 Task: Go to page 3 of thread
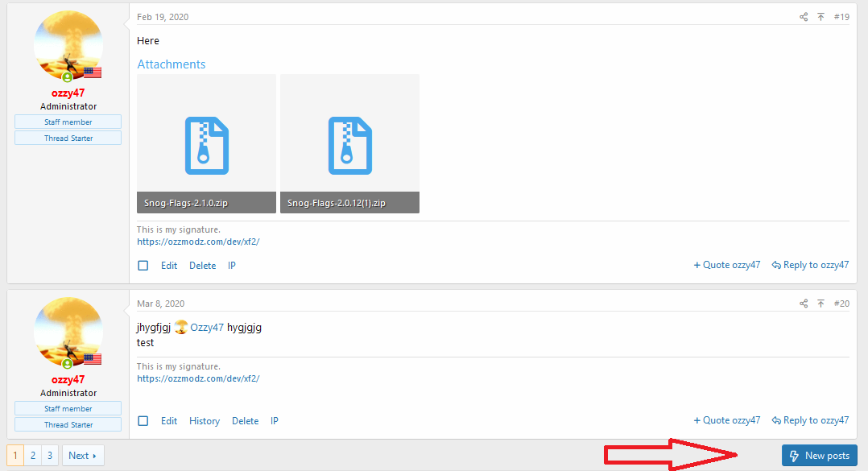tap(50, 456)
